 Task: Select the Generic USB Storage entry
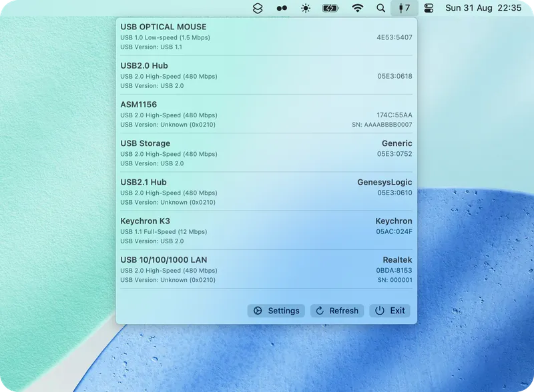(x=267, y=153)
